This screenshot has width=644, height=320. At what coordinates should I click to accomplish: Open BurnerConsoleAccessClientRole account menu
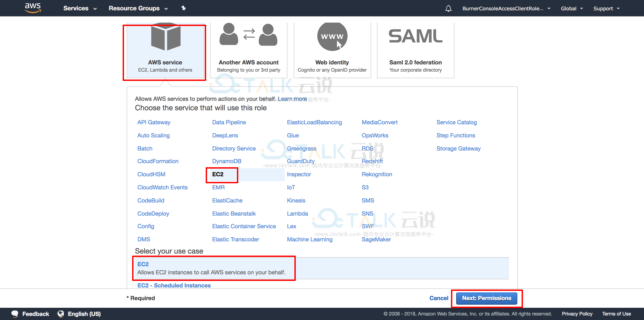pyautogui.click(x=506, y=9)
